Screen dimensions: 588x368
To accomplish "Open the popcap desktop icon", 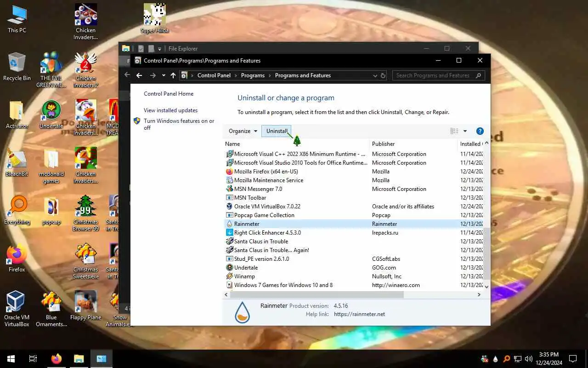I will pos(51,210).
